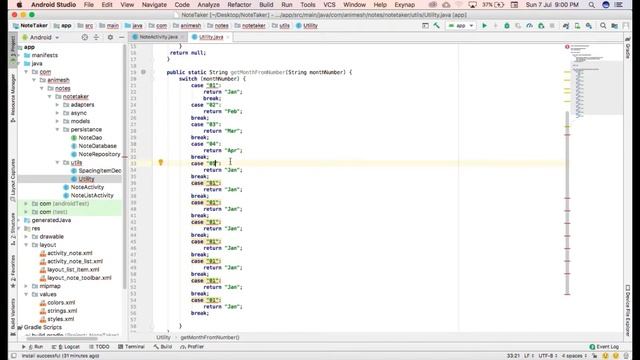Open the Refactor menu

(x=239, y=5)
